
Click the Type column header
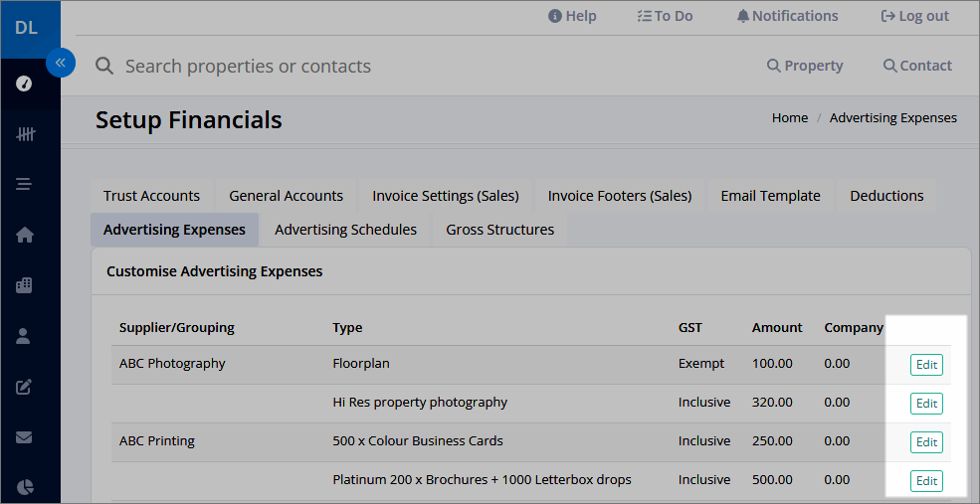click(347, 327)
